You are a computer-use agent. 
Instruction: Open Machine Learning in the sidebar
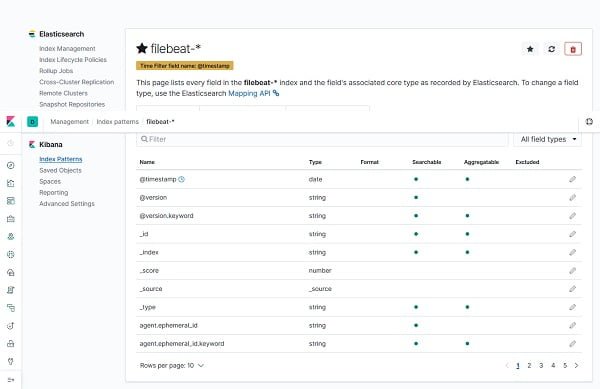(11, 254)
